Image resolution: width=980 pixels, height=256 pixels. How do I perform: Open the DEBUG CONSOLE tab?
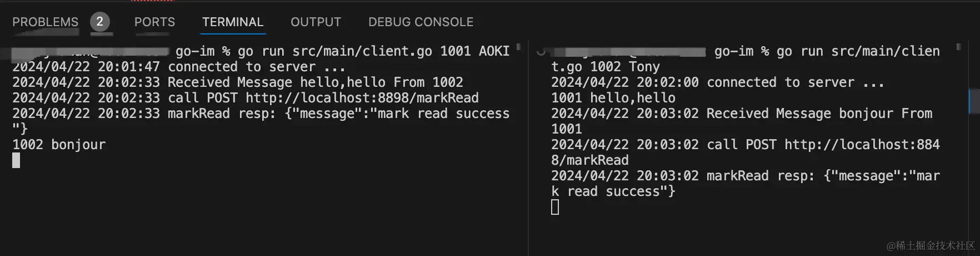[x=421, y=22]
